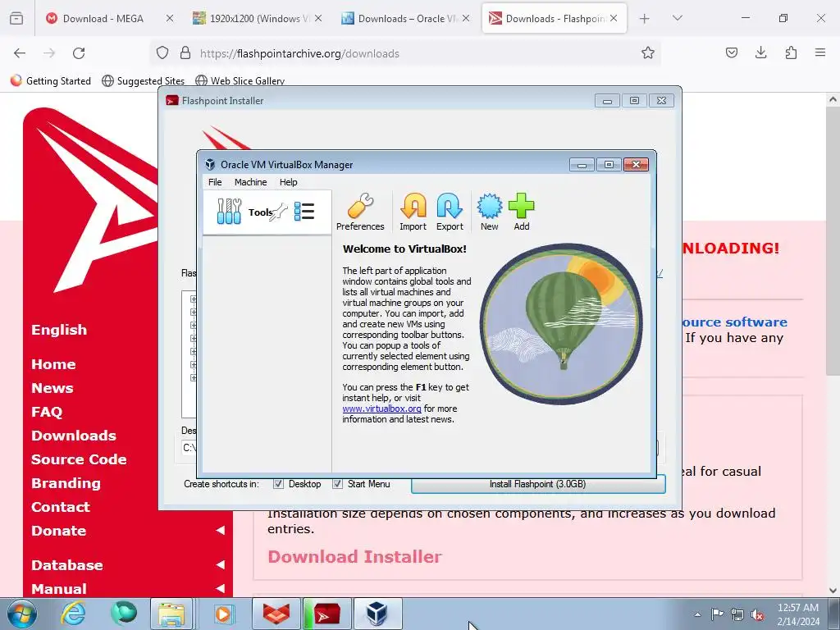Click the tracking protection shield icon
This screenshot has height=630, width=840.
pos(162,53)
